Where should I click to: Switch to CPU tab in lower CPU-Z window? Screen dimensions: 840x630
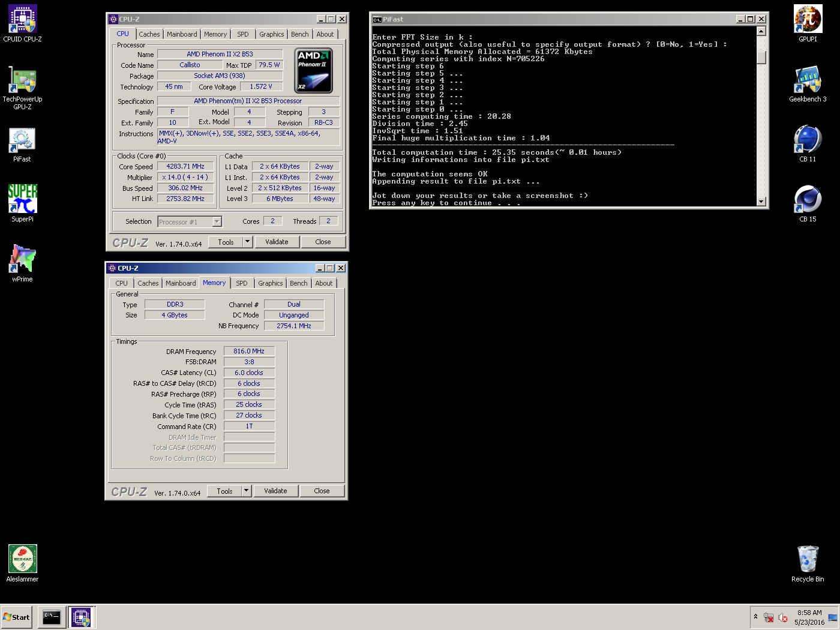pos(122,283)
